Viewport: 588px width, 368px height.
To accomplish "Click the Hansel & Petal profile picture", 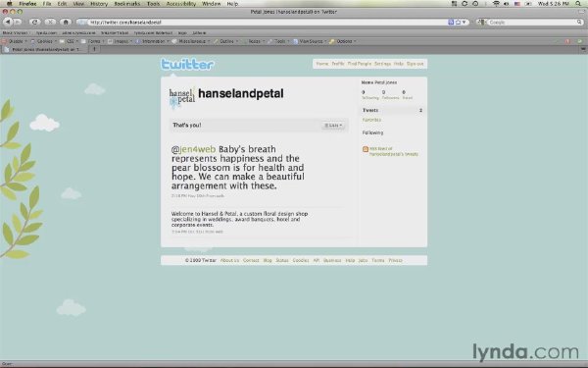I will tap(182, 97).
